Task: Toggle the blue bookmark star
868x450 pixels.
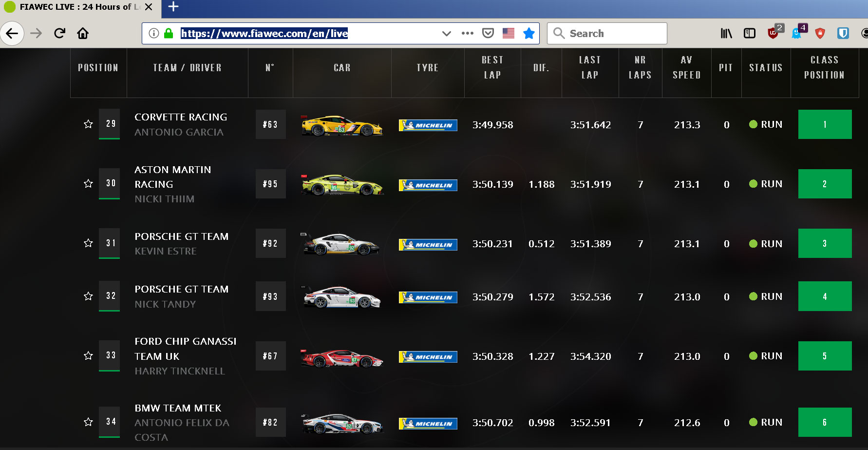Action: pos(528,34)
